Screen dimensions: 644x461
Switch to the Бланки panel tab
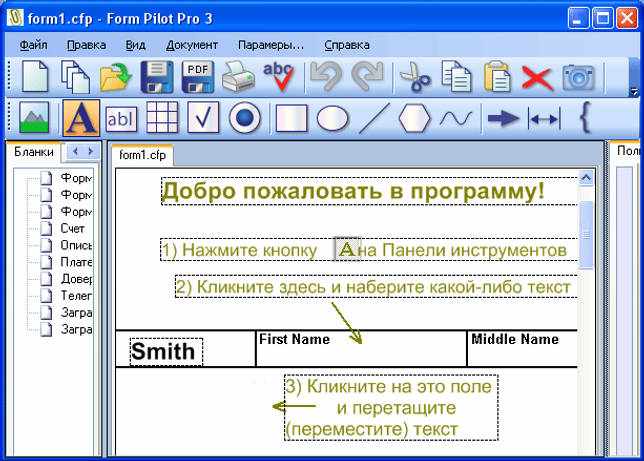pyautogui.click(x=34, y=152)
